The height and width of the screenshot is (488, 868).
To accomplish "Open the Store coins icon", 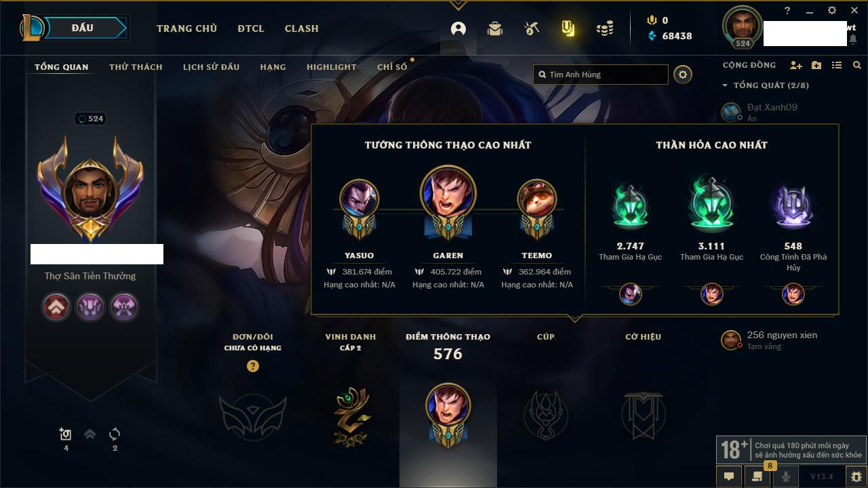I will pos(605,28).
